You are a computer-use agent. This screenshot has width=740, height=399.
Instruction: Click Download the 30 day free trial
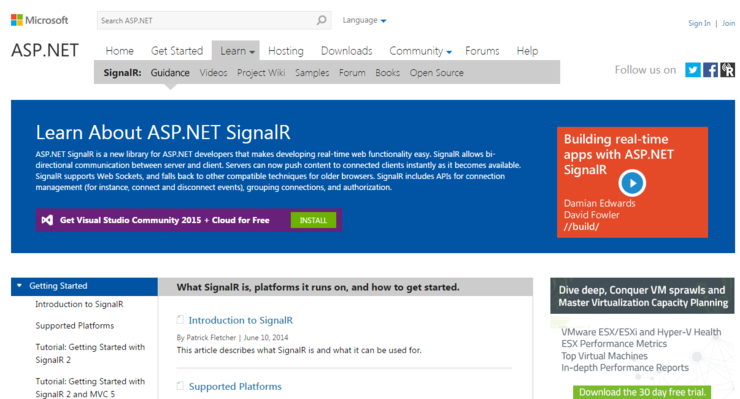tap(642, 392)
